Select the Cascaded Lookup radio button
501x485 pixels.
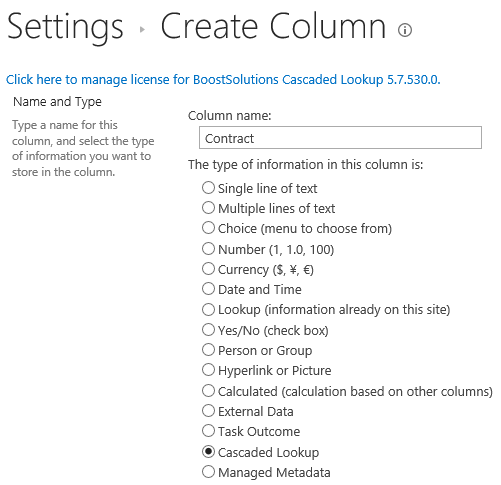coord(208,452)
